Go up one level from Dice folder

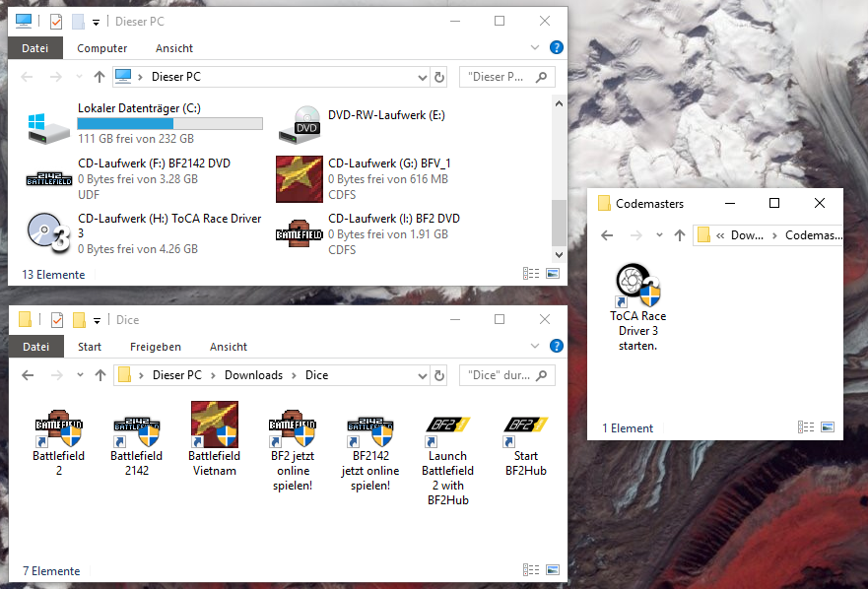[x=100, y=375]
